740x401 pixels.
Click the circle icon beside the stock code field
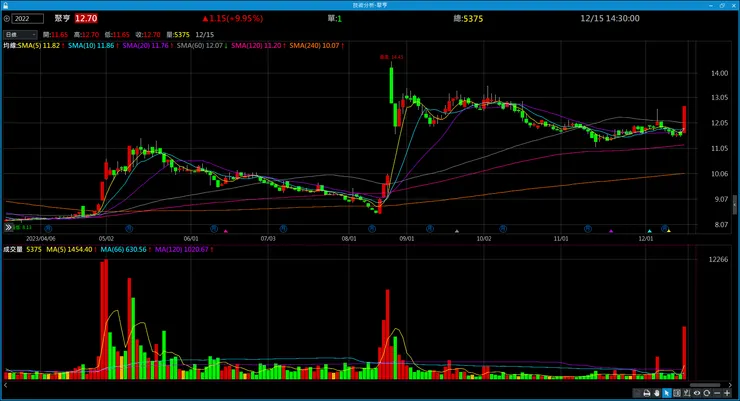(7, 19)
